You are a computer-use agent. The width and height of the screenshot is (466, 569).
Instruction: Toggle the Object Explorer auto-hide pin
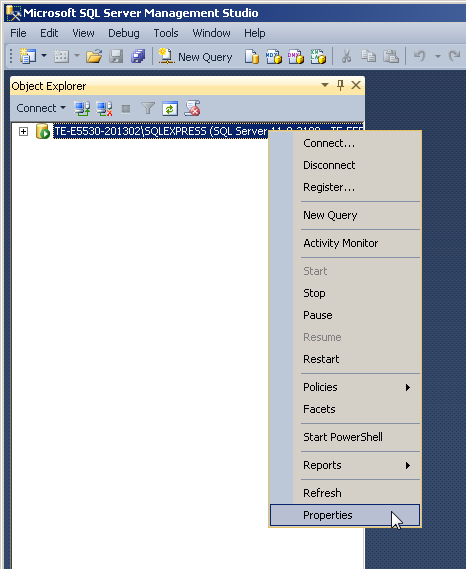click(x=340, y=86)
